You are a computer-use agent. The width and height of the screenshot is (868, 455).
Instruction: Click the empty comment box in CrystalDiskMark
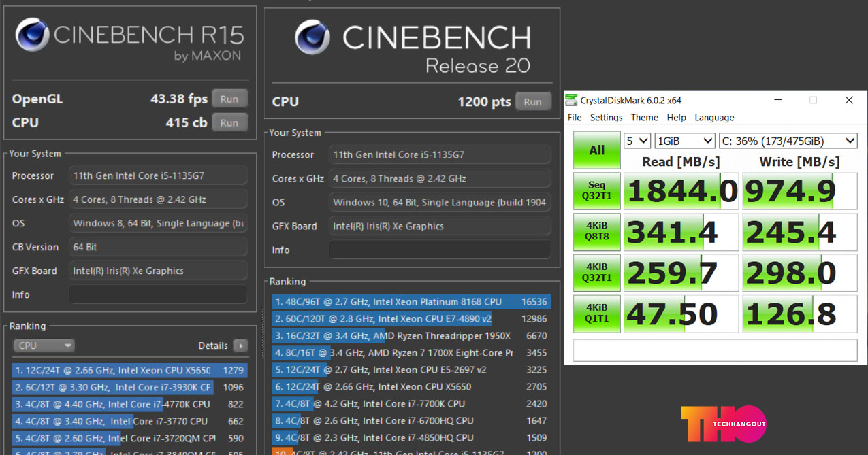click(x=715, y=350)
